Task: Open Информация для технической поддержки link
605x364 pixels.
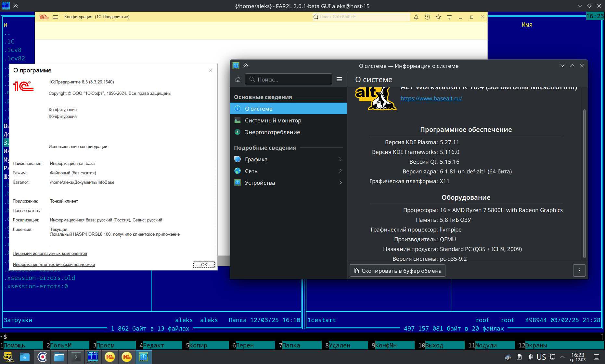Action: tap(54, 265)
